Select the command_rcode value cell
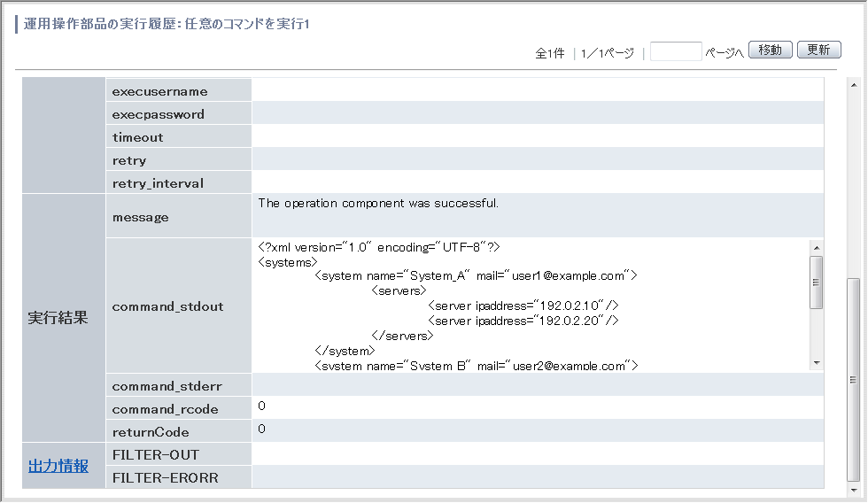The height and width of the screenshot is (503, 868). pyautogui.click(x=538, y=408)
